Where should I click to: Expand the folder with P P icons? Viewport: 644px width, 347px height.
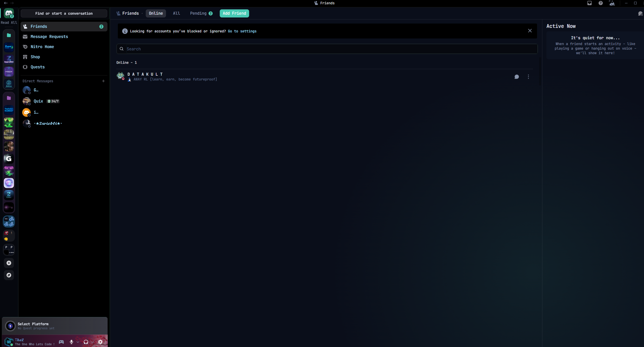coord(9,250)
